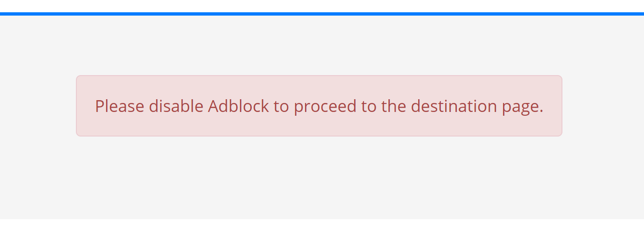Click the word "the" before "destination"
Image resolution: width=644 pixels, height=231 pixels.
(x=391, y=106)
